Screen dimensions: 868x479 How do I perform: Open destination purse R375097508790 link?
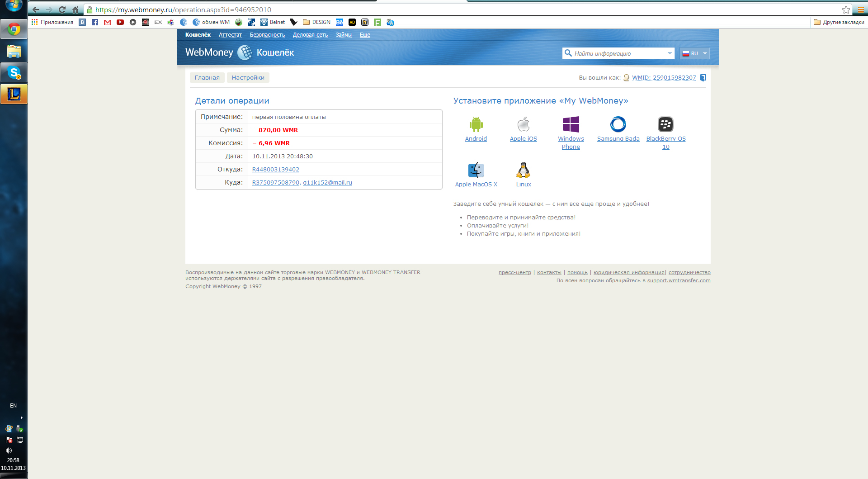(x=276, y=183)
